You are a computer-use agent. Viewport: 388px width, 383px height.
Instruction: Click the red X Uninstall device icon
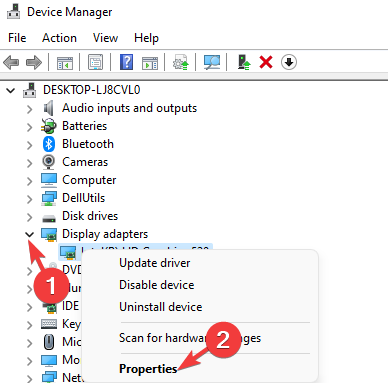(x=266, y=62)
